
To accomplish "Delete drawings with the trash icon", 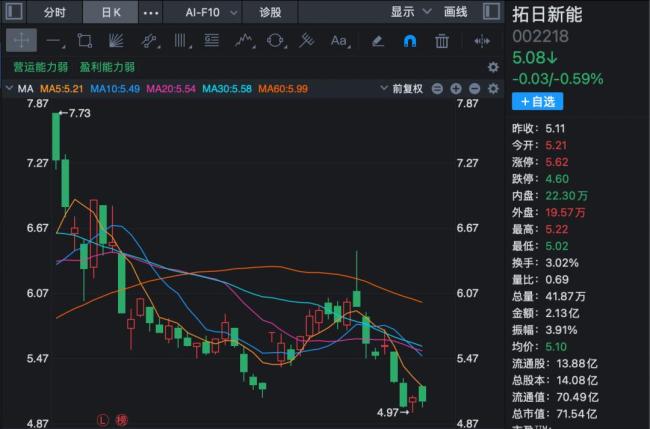I will coord(441,41).
